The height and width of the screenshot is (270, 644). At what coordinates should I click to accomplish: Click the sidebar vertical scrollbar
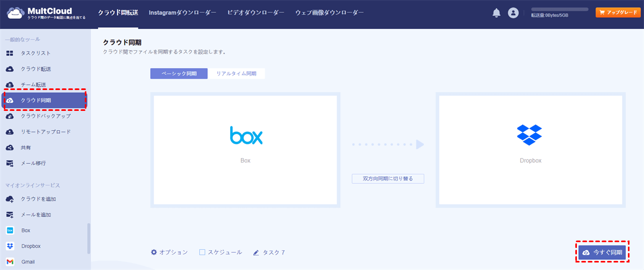pyautogui.click(x=89, y=238)
